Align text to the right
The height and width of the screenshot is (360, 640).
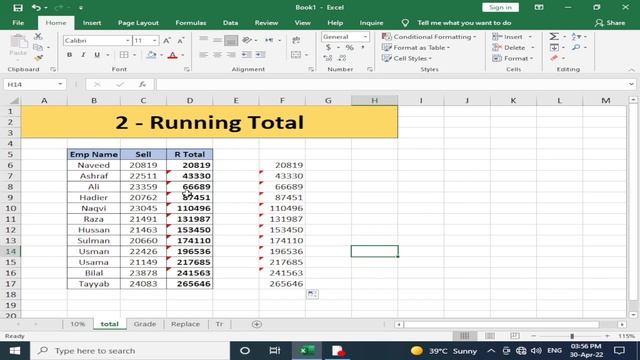(x=231, y=55)
